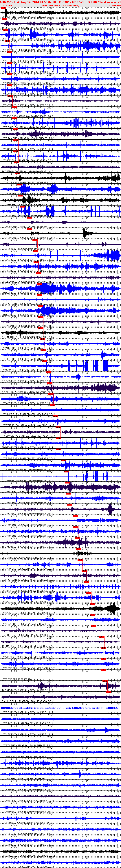The image size is (121, 868).
Task: Click red arrival marker above UW OSD trace
Action: 66,472
